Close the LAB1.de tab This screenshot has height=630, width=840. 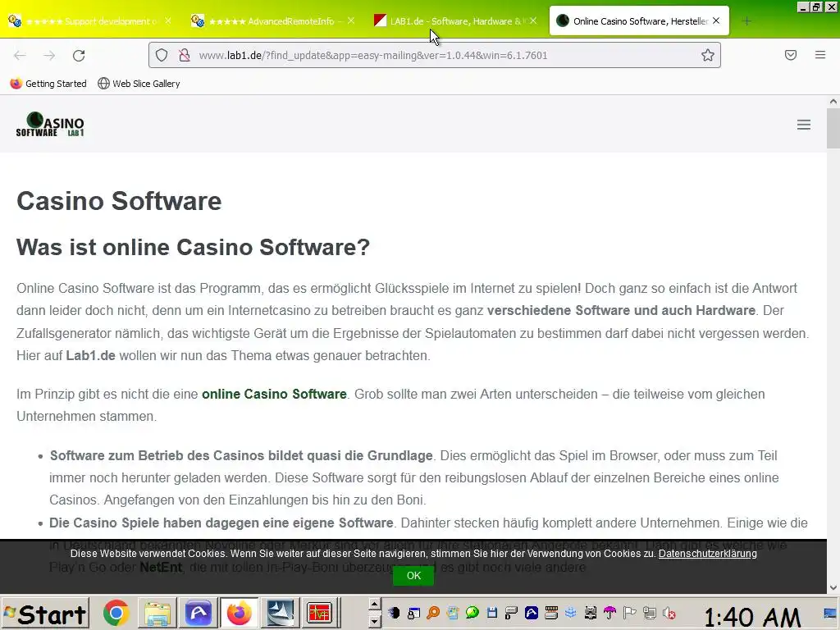pos(533,21)
